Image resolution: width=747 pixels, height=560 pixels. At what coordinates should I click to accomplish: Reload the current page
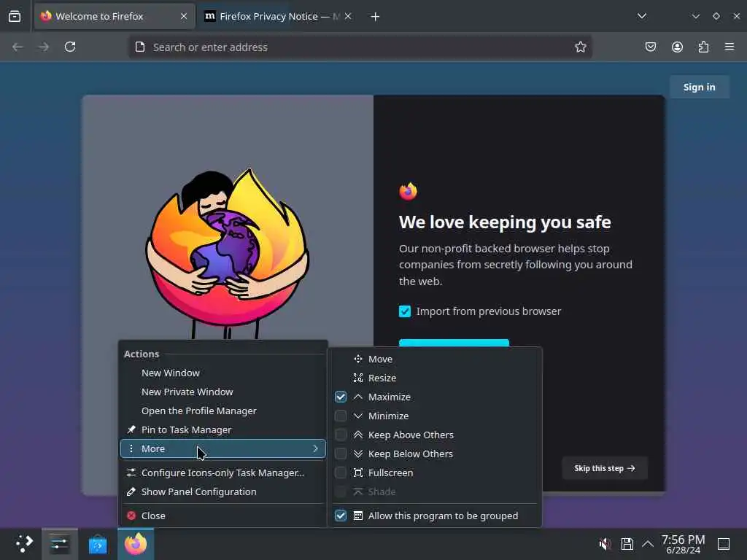click(70, 47)
